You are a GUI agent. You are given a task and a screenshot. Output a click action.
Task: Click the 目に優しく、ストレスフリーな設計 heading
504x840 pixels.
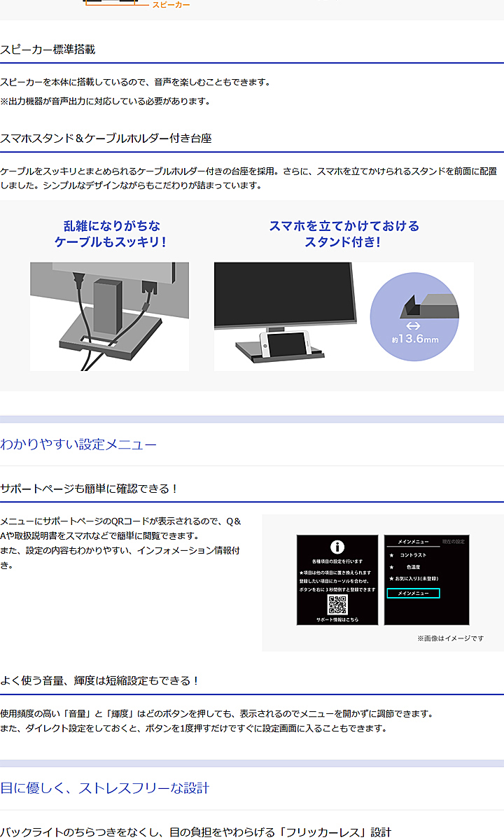[x=105, y=788]
